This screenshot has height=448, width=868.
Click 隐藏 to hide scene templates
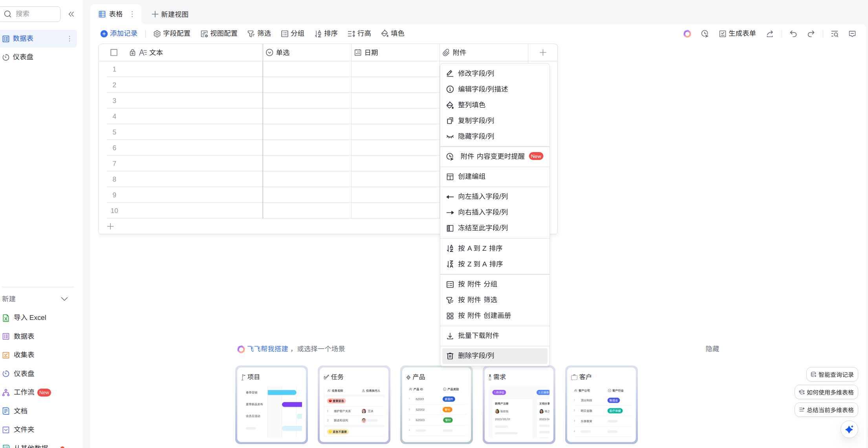point(712,349)
